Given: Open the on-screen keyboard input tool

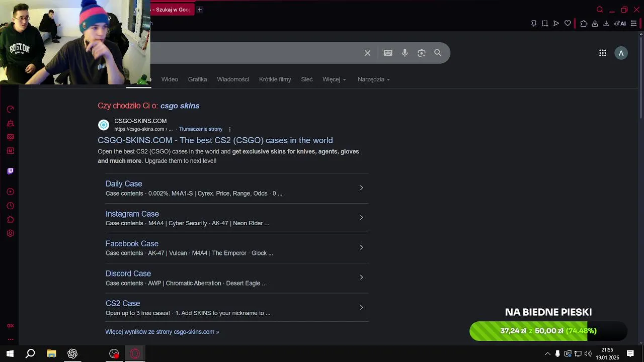Looking at the screenshot, I should click(x=388, y=53).
